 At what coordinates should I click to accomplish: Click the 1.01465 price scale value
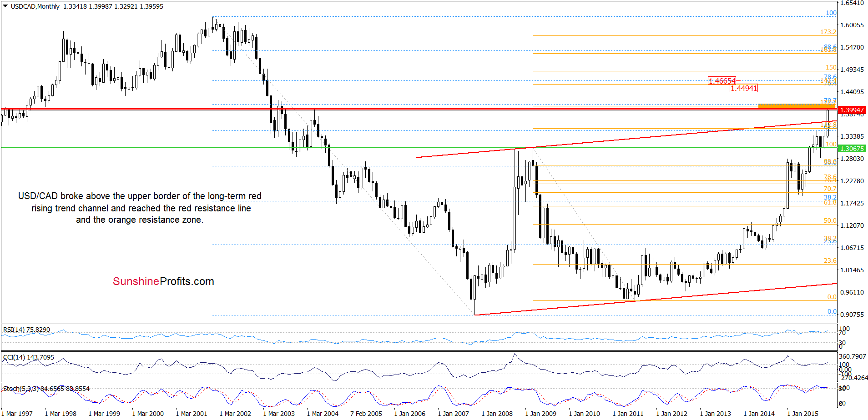pos(852,270)
